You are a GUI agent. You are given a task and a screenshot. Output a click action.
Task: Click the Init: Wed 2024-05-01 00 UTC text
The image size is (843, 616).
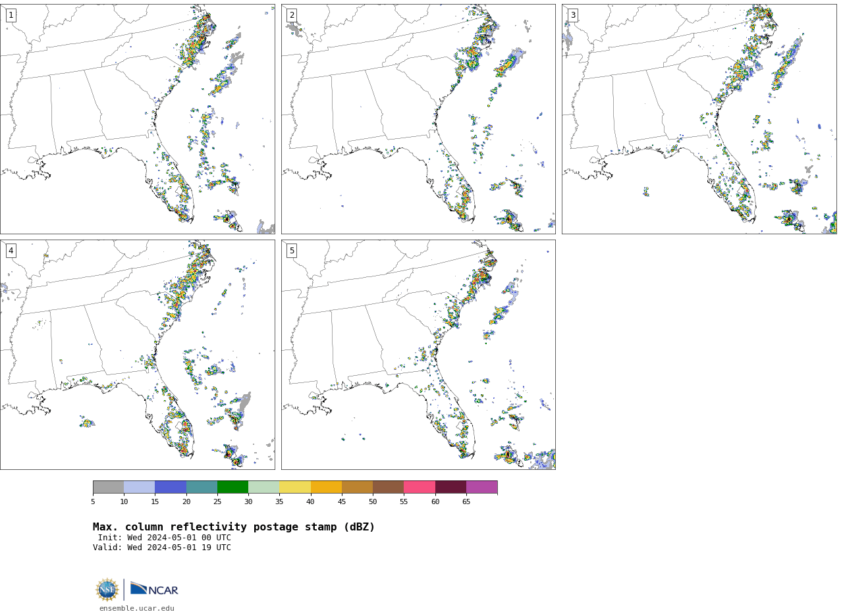click(165, 538)
